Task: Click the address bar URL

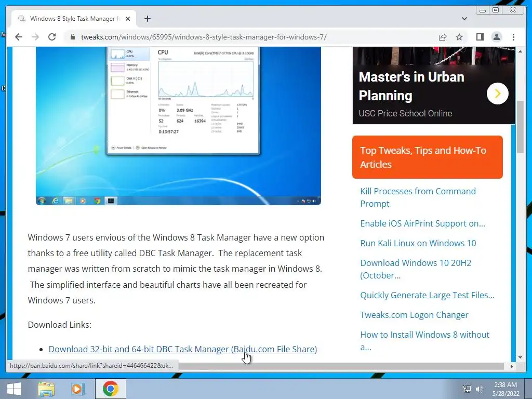Action: (x=204, y=37)
